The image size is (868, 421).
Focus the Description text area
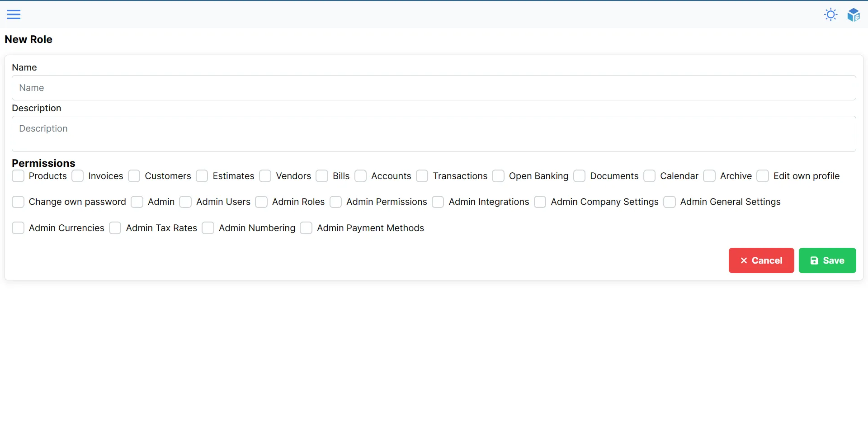[x=434, y=134]
